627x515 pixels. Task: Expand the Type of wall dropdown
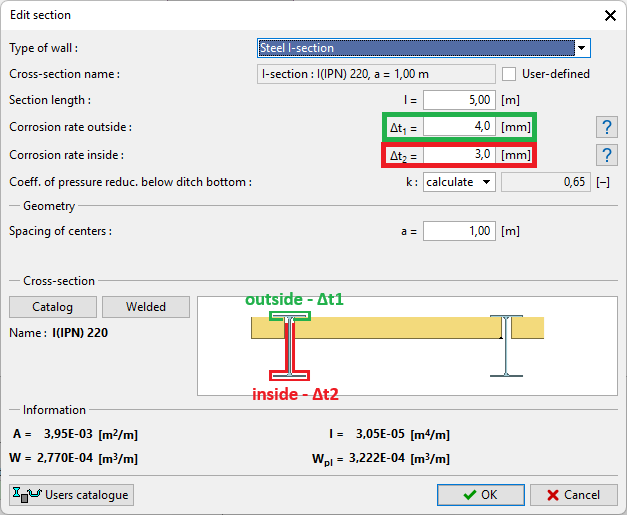pos(580,48)
